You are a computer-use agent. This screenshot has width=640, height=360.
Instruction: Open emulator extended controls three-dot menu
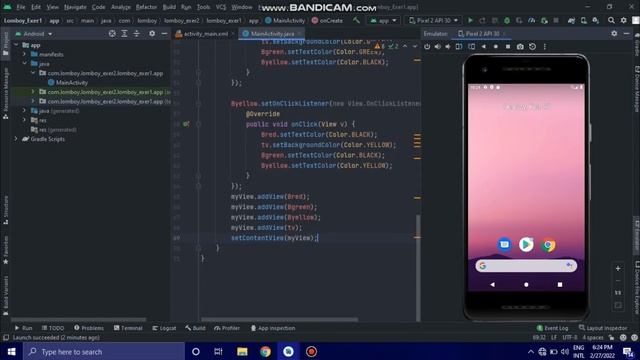(x=544, y=47)
